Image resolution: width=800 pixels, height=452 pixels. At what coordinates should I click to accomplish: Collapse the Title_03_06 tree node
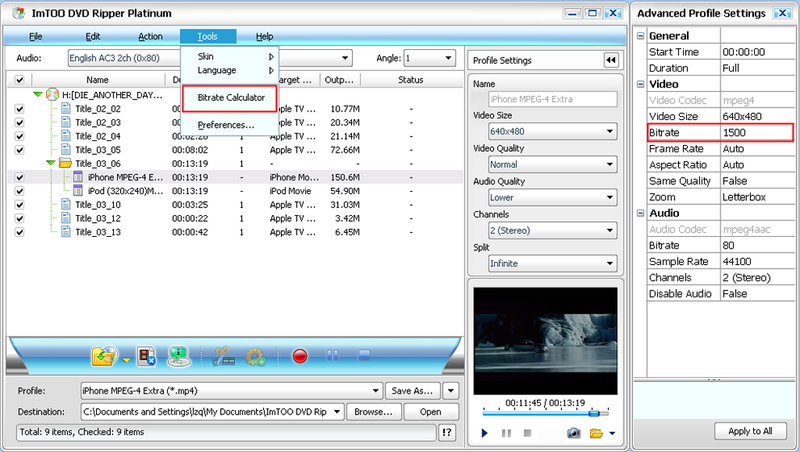50,163
